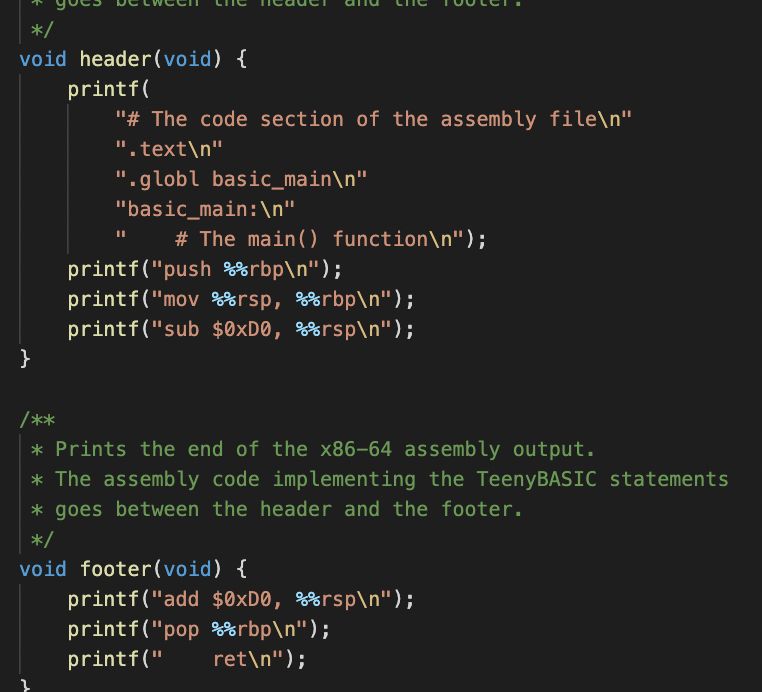The image size is (762, 692).
Task: Click the "basic_main:\n" string literal
Action: 205,209
